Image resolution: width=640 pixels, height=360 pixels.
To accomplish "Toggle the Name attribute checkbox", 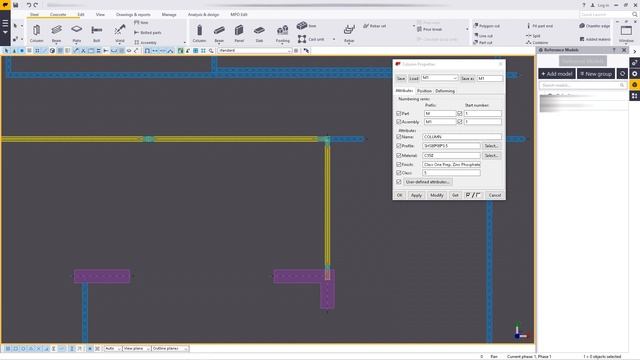I will coord(398,137).
